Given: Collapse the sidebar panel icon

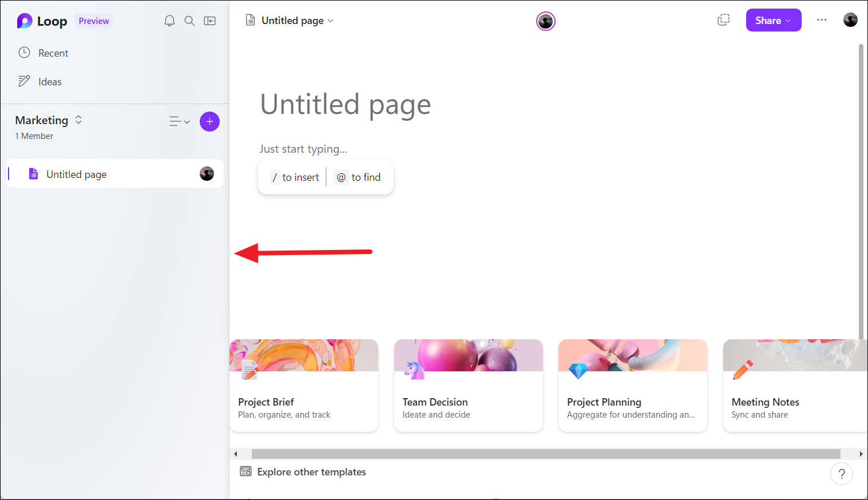Looking at the screenshot, I should click(210, 21).
